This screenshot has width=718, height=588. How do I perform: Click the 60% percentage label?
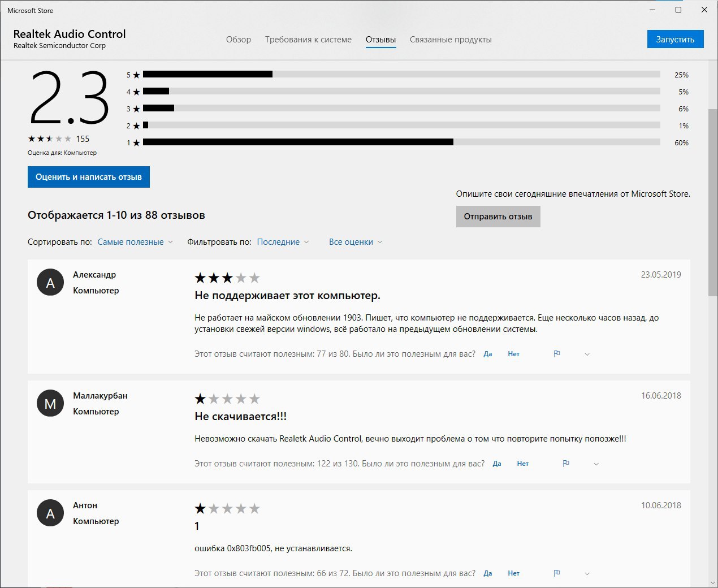coord(681,143)
